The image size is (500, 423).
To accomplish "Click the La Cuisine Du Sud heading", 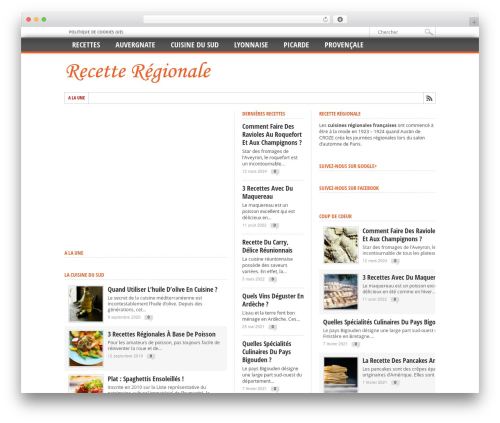I will tap(84, 275).
